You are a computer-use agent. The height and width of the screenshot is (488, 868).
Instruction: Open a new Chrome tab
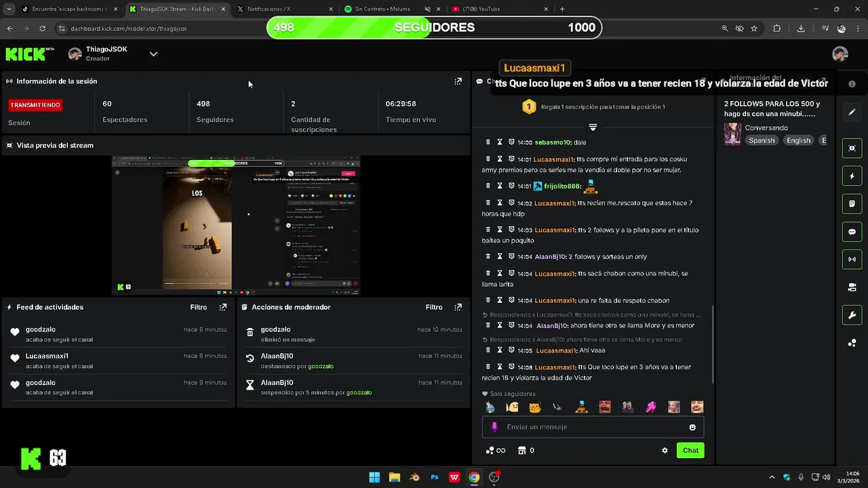(x=562, y=9)
